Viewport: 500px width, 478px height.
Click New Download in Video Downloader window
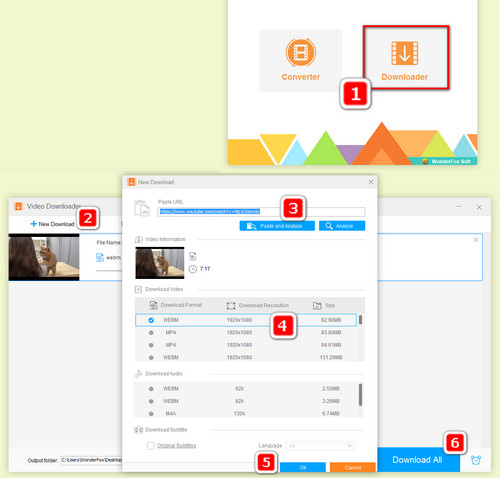tap(52, 224)
